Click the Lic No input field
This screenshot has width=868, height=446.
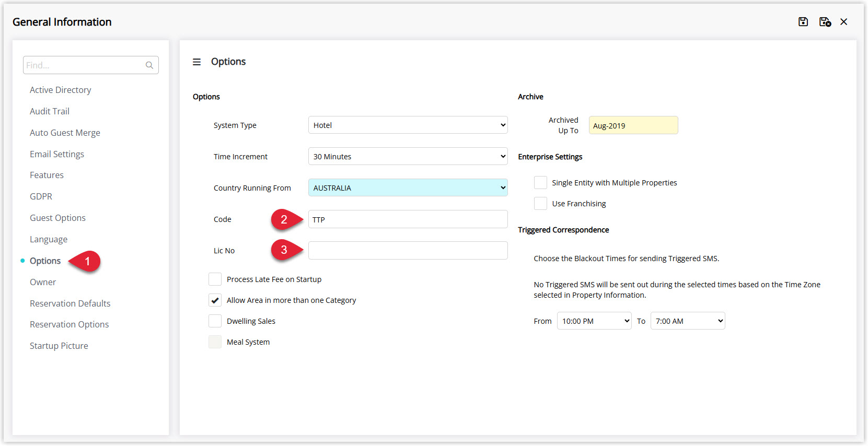[408, 251]
